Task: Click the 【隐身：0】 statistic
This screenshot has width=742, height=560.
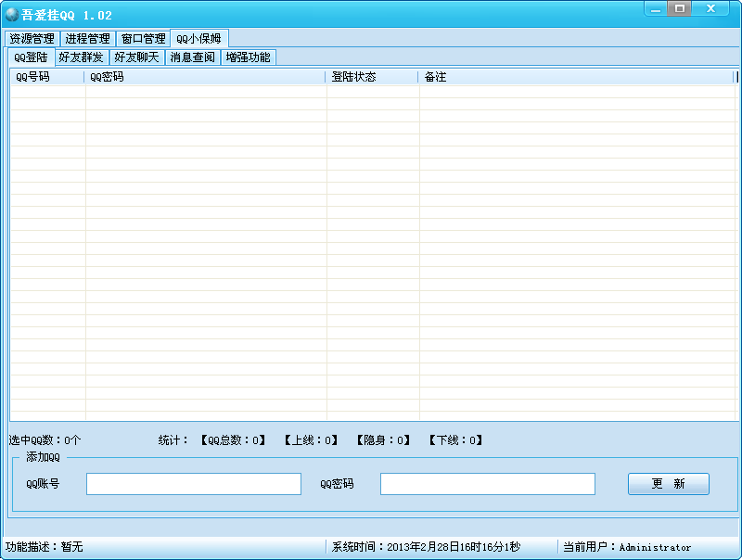Action: pos(383,440)
